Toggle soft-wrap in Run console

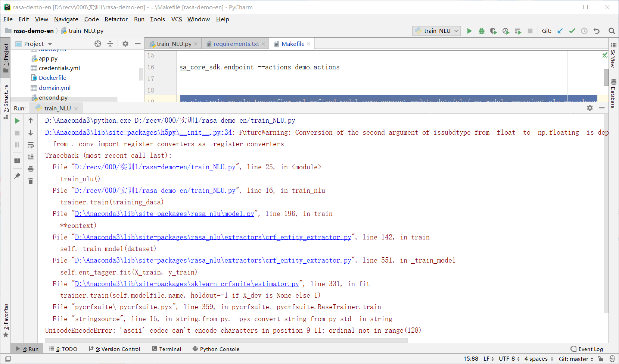click(x=31, y=145)
